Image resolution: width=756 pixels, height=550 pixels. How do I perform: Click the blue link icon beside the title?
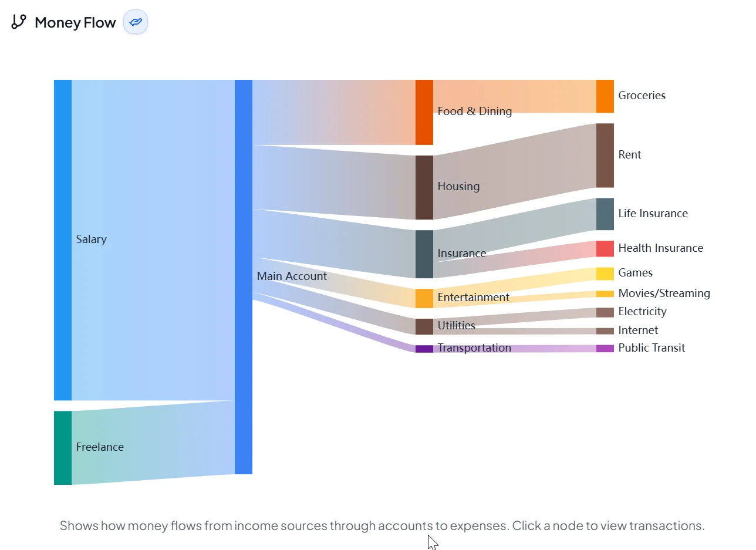(x=135, y=22)
